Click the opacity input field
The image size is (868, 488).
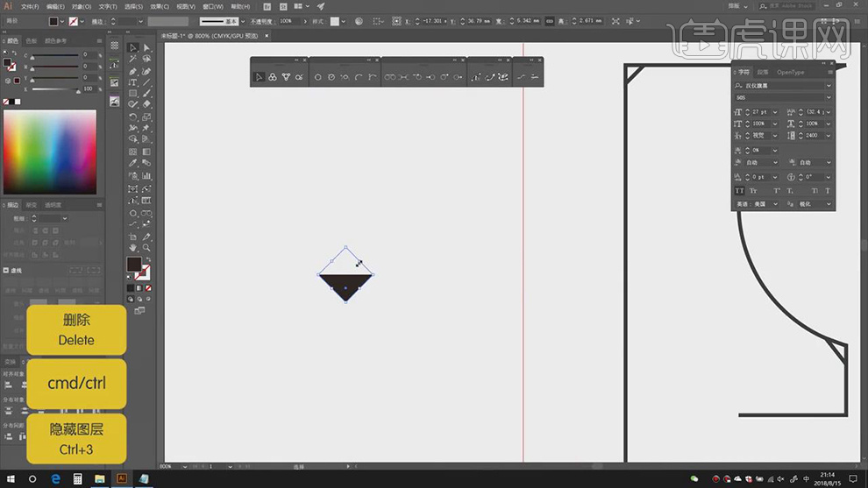(285, 21)
